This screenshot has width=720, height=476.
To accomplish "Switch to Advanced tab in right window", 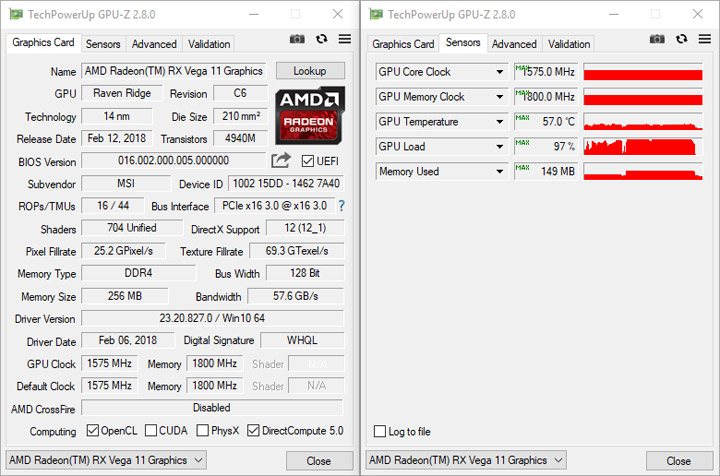I will [514, 44].
